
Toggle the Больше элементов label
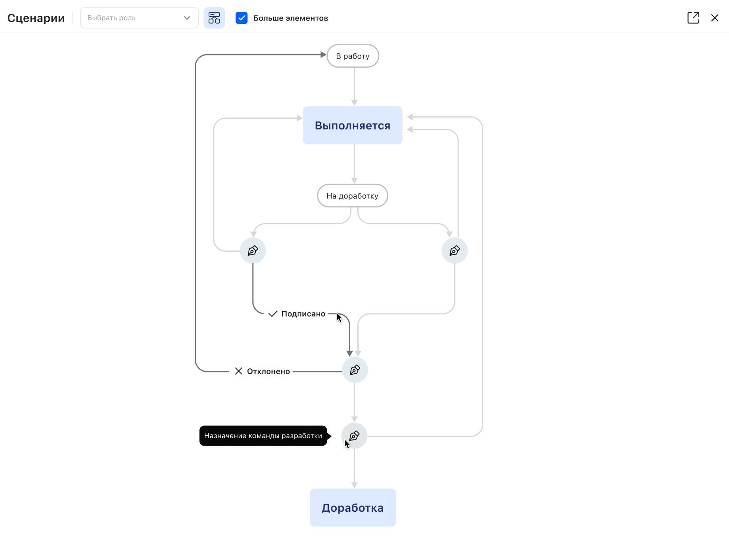(290, 18)
